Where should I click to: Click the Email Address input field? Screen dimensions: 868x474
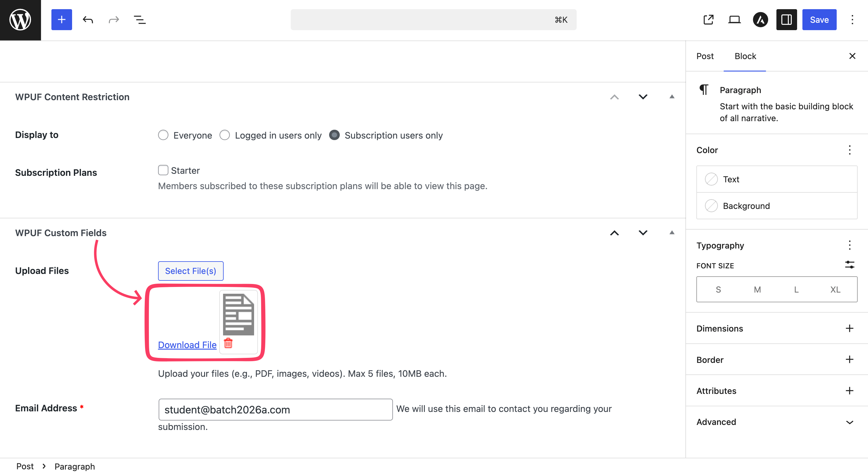tap(275, 409)
